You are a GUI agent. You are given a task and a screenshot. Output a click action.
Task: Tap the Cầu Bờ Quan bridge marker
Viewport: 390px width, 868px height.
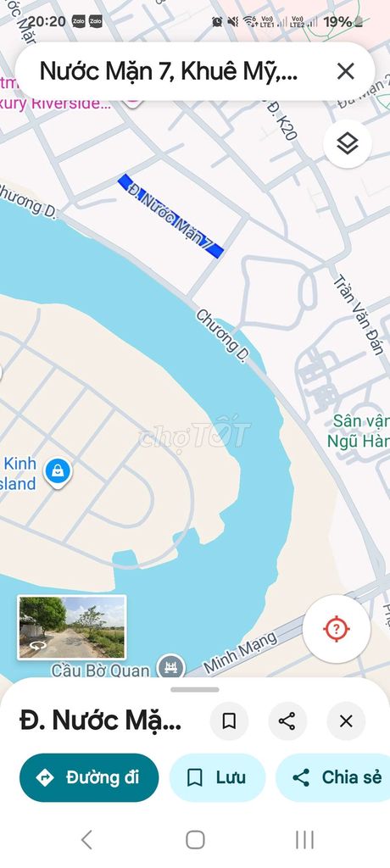[x=170, y=666]
